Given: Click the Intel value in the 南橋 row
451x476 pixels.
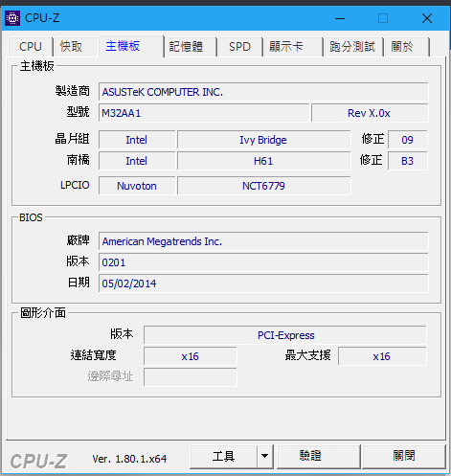Looking at the screenshot, I should coord(137,161).
